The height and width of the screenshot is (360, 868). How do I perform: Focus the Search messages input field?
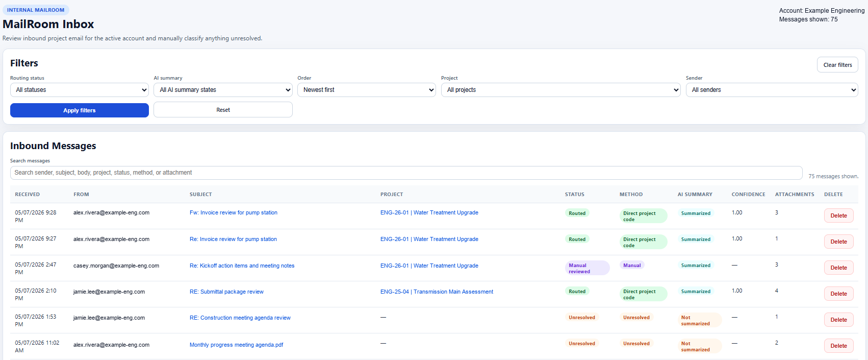pyautogui.click(x=406, y=173)
